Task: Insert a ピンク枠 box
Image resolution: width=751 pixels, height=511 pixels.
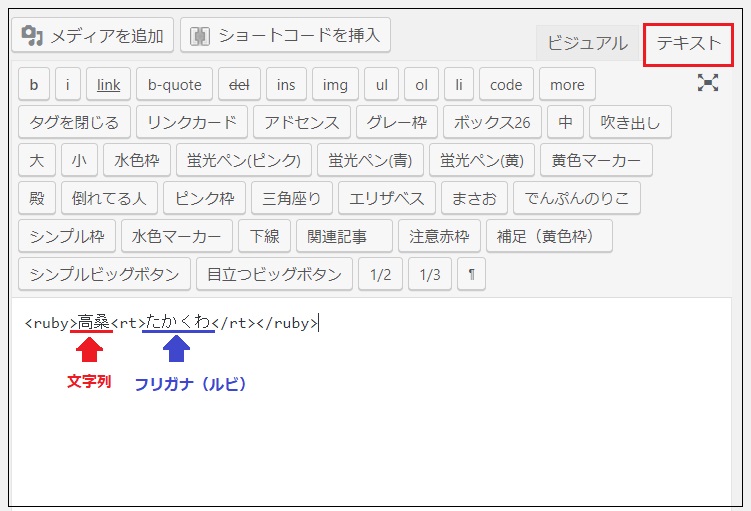Action: click(x=205, y=198)
